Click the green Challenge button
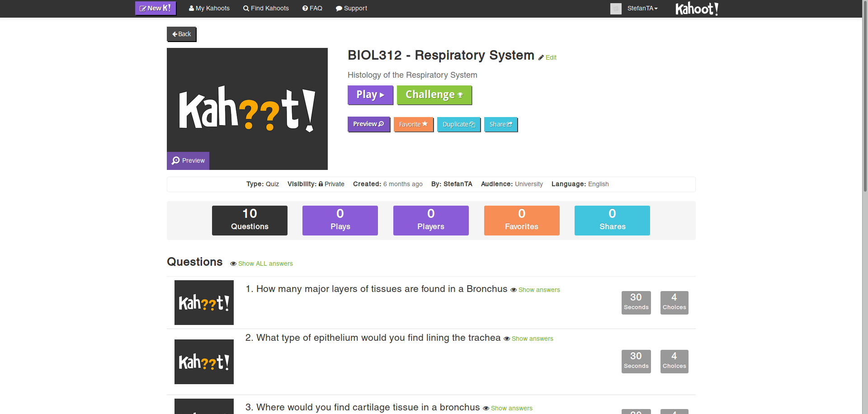 pos(434,95)
